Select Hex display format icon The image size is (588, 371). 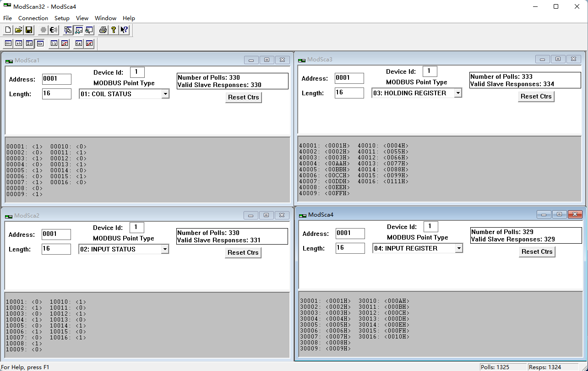pyautogui.click(x=40, y=44)
